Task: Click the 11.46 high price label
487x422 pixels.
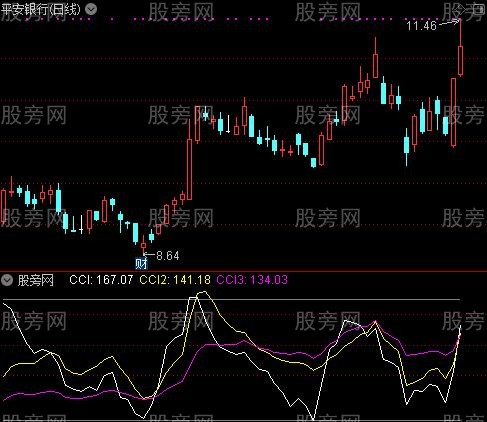Action: pos(421,26)
